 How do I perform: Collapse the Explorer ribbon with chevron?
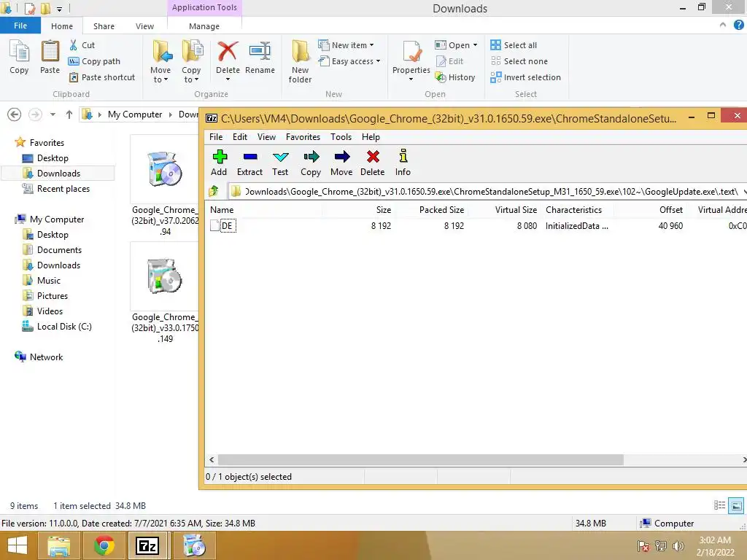723,26
